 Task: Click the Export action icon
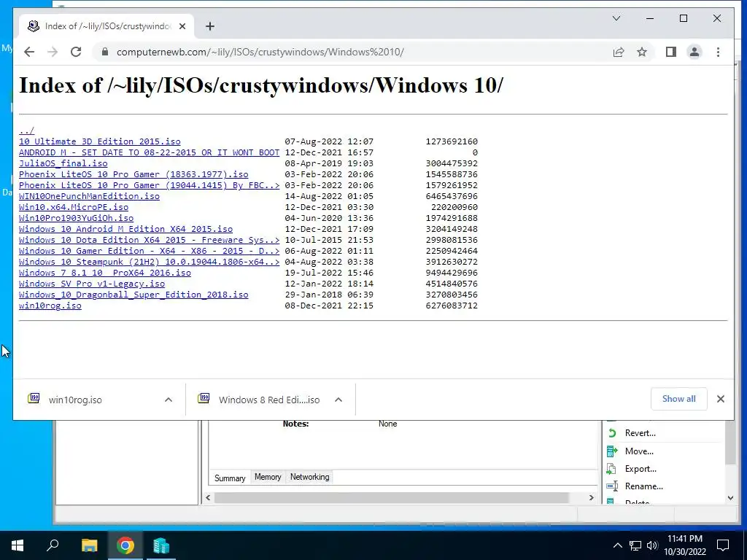(x=612, y=469)
